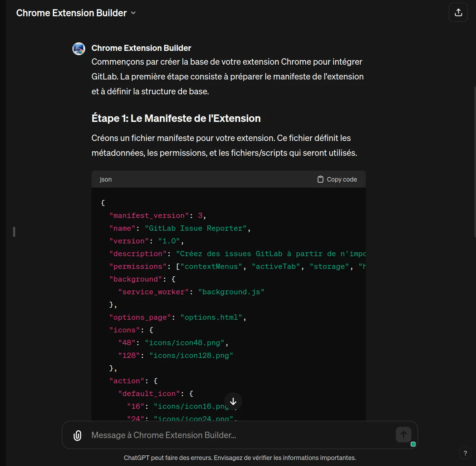476x466 pixels.
Task: Click the clipboard icon in the code header
Action: [320, 179]
